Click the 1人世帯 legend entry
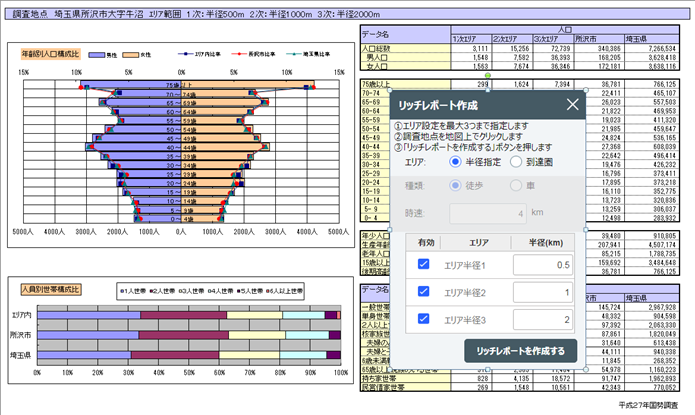 (133, 291)
